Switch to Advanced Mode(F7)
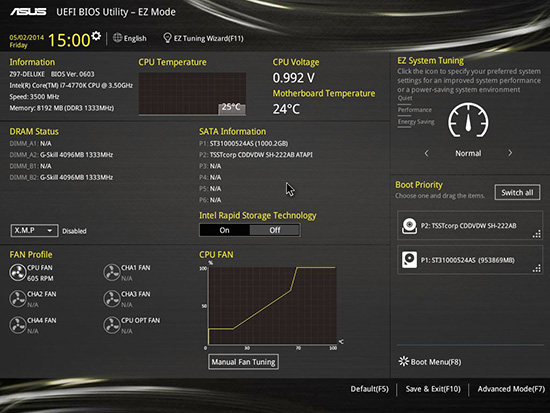Screen dimensions: 550x413 511,389
